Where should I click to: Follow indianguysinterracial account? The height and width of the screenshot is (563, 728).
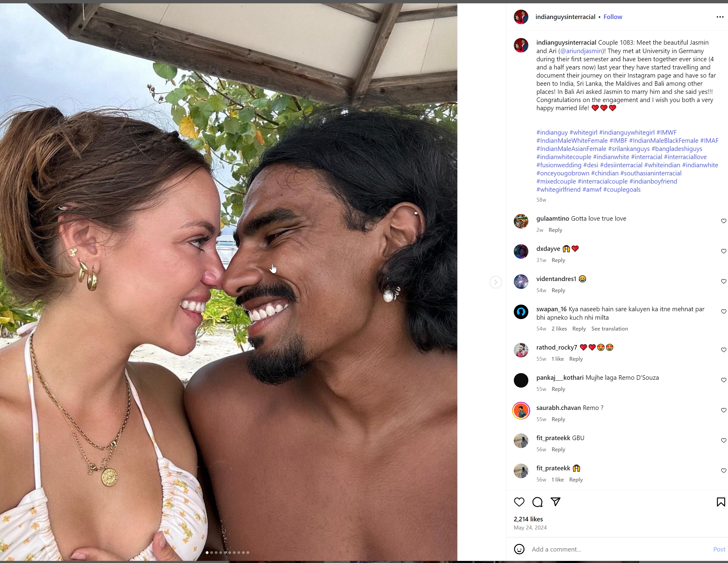613,17
